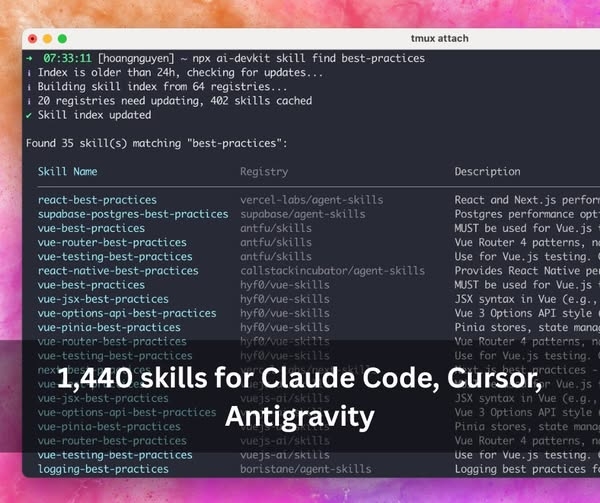Select the skill 'react-best-practices'
Image resolution: width=600 pixels, height=503 pixels.
[97, 200]
